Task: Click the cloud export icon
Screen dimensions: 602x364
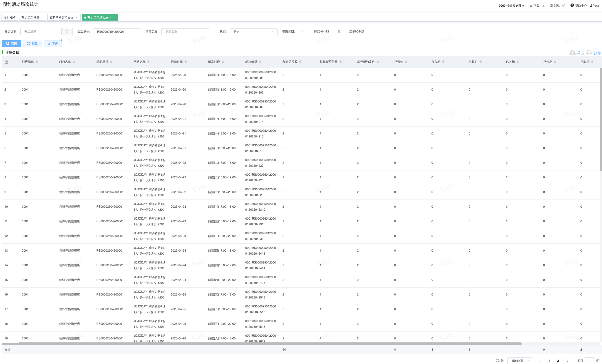Action: tap(572, 53)
